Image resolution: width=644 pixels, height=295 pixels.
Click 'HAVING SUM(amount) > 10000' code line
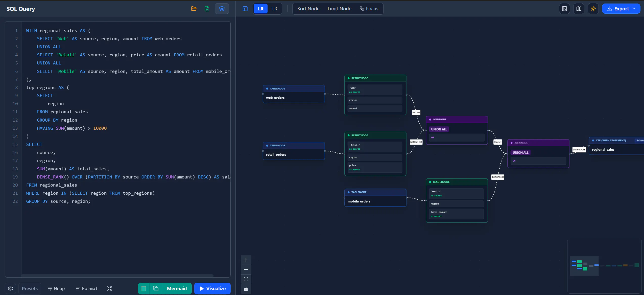tap(72, 128)
